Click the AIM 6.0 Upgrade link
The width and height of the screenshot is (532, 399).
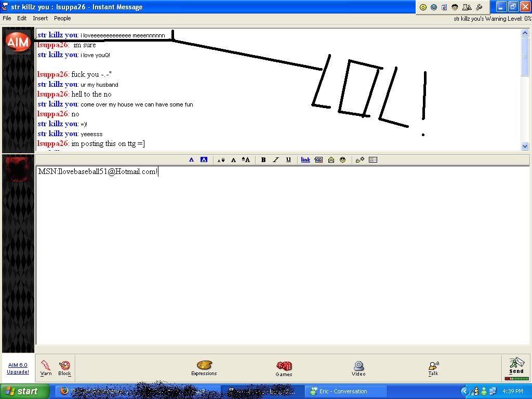(18, 368)
